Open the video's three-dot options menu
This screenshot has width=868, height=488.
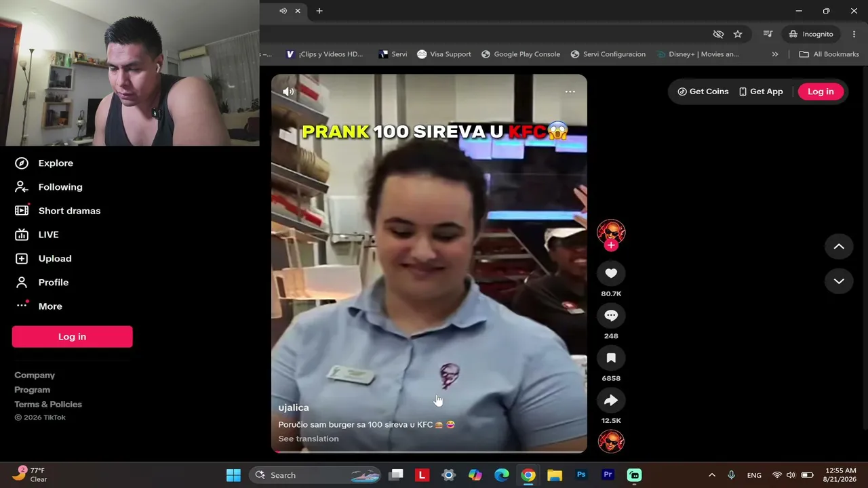coord(570,91)
